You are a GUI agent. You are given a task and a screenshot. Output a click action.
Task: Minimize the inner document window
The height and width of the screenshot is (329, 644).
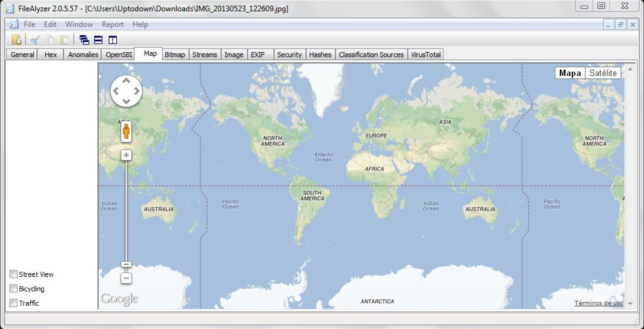(609, 25)
